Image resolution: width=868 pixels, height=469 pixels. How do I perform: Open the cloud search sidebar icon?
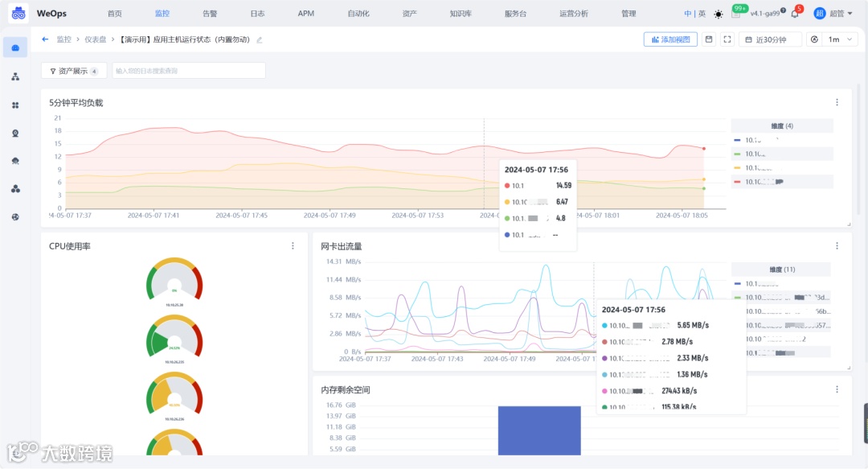[x=15, y=161]
